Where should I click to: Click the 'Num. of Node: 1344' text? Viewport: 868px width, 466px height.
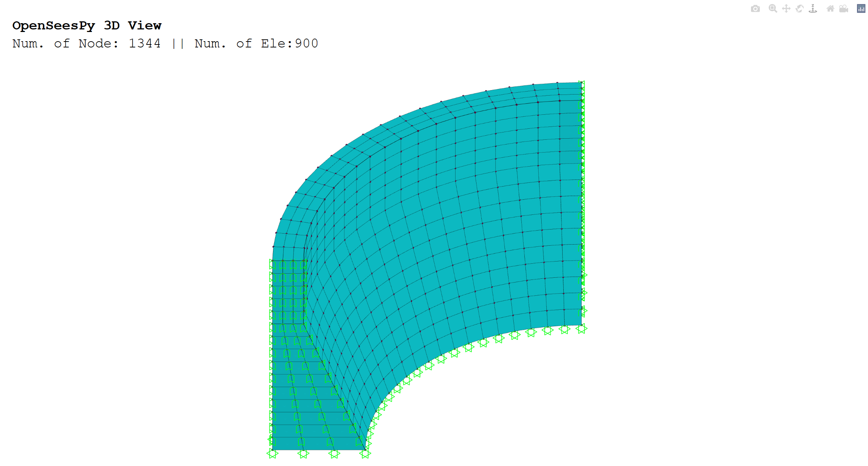pyautogui.click(x=86, y=43)
